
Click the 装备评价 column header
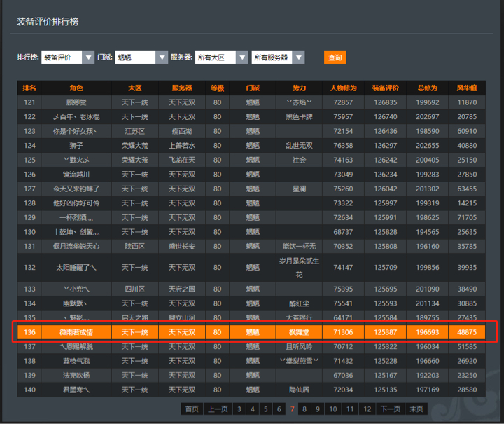386,88
